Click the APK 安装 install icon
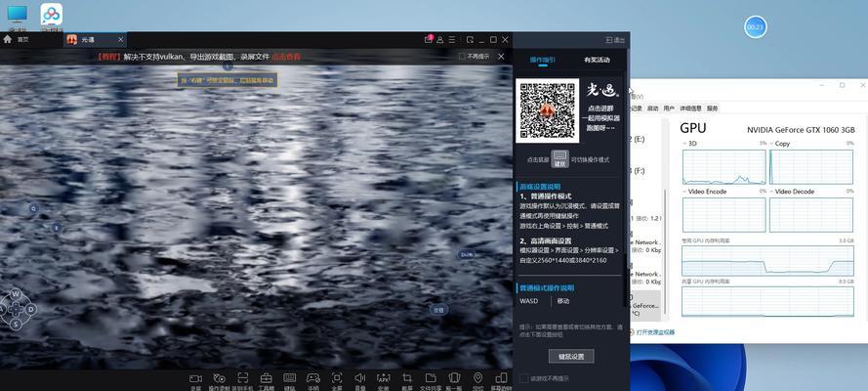Viewport: 868px width, 391px height. tap(383, 378)
